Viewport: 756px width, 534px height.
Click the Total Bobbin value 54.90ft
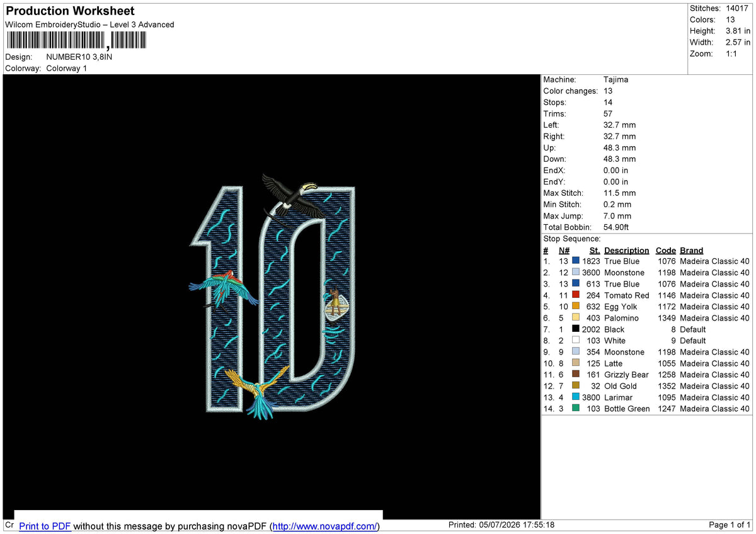[616, 227]
